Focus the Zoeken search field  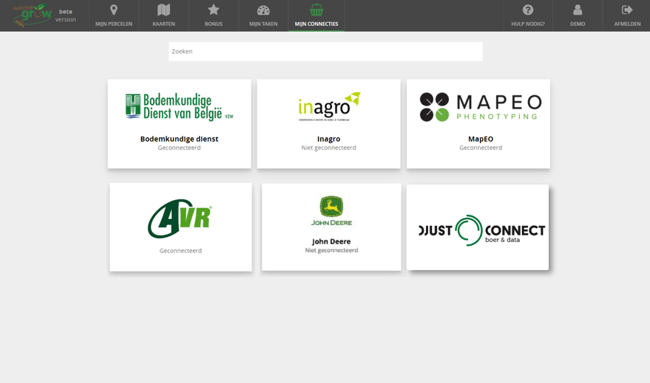(x=325, y=51)
